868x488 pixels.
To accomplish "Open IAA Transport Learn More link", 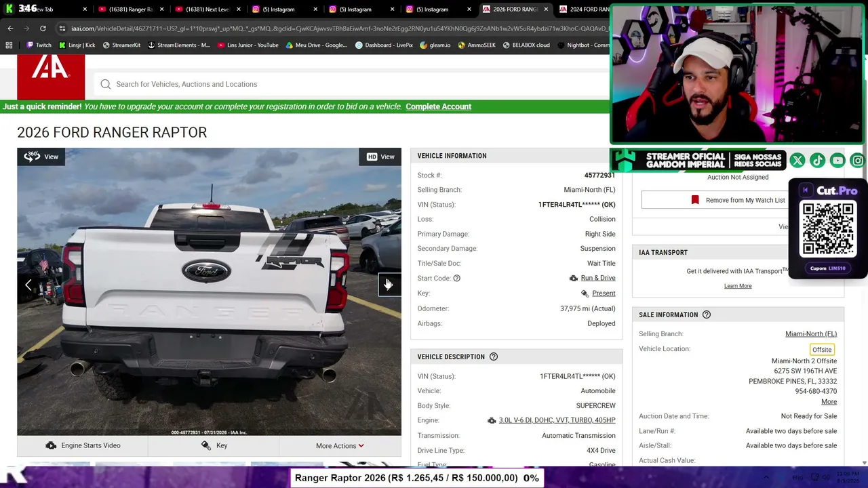I will click(x=738, y=286).
